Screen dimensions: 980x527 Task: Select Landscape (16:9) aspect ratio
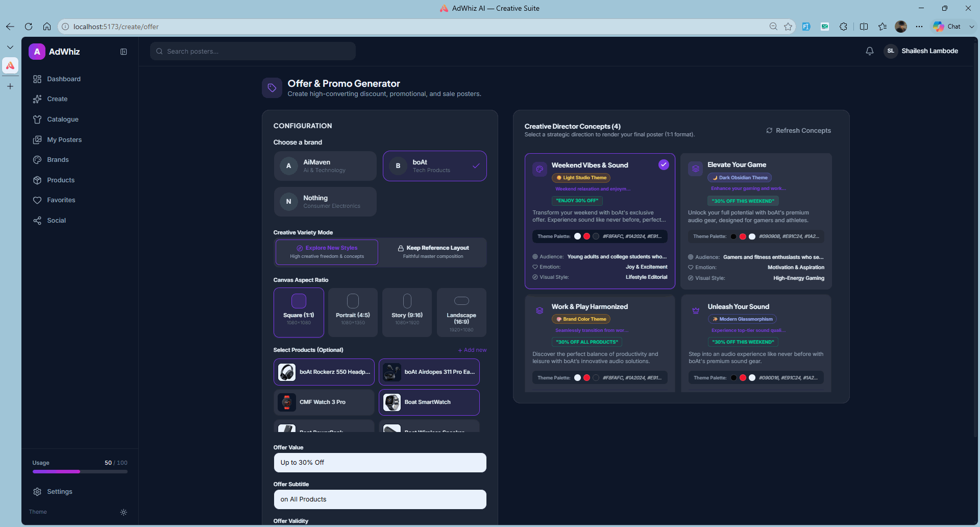(x=461, y=313)
